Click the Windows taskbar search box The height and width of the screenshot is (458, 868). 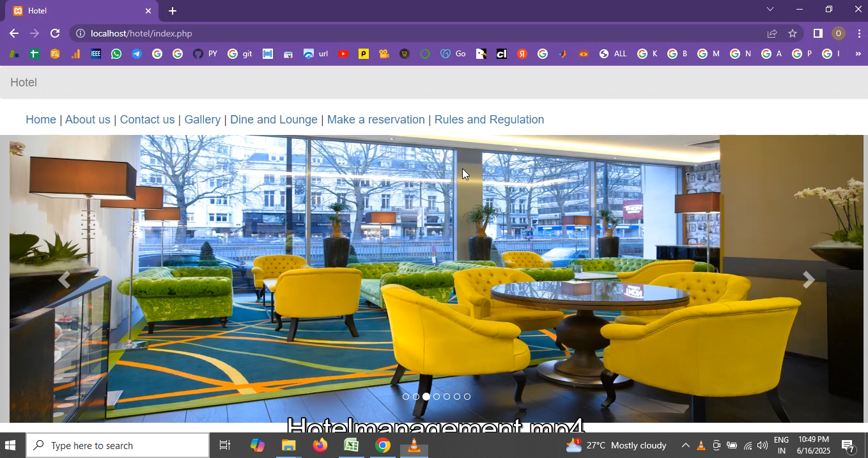(118, 445)
